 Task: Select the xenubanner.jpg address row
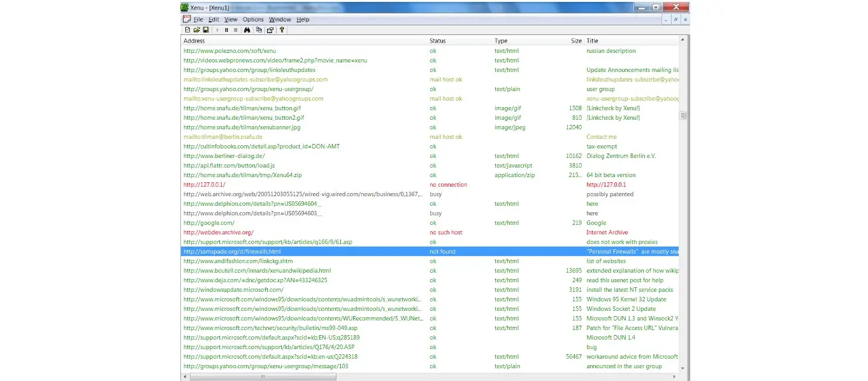(x=430, y=127)
